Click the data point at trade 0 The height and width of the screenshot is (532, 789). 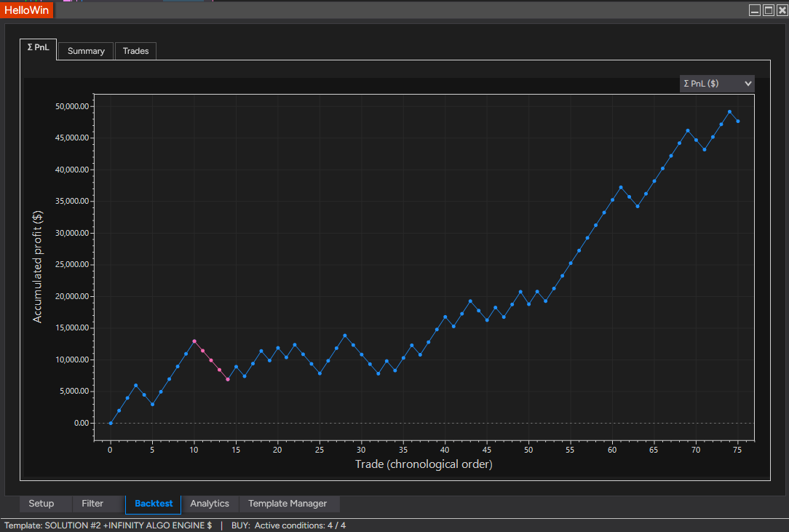coord(111,423)
